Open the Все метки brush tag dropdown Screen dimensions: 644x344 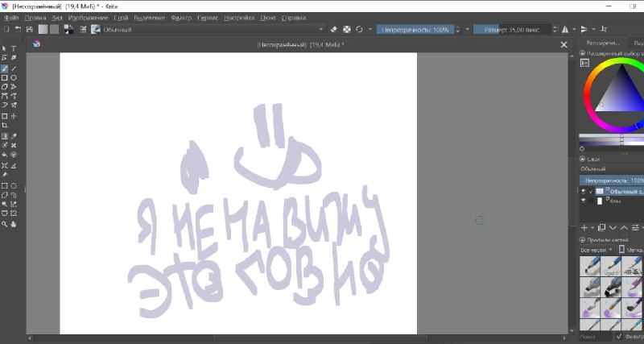pos(597,250)
